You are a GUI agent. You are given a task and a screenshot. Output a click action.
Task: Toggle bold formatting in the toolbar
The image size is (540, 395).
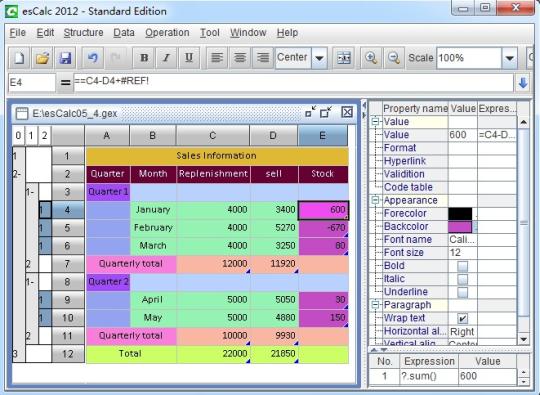144,58
